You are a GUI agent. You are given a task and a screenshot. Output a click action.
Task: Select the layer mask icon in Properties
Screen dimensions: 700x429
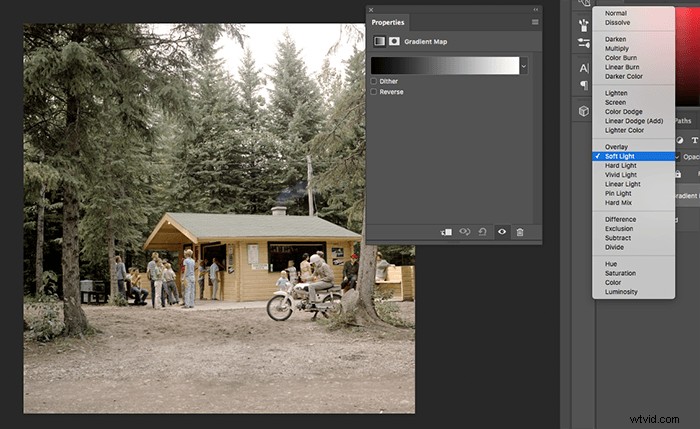pyautogui.click(x=394, y=42)
